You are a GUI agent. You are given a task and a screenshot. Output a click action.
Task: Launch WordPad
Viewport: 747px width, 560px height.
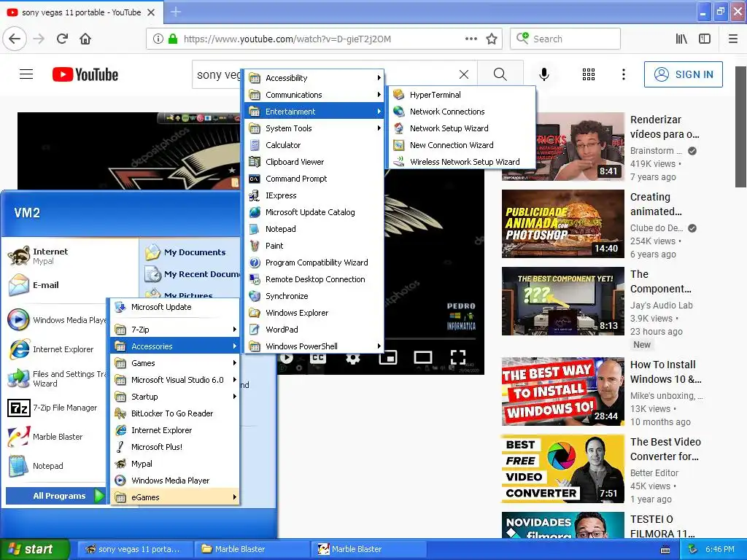[314, 330]
